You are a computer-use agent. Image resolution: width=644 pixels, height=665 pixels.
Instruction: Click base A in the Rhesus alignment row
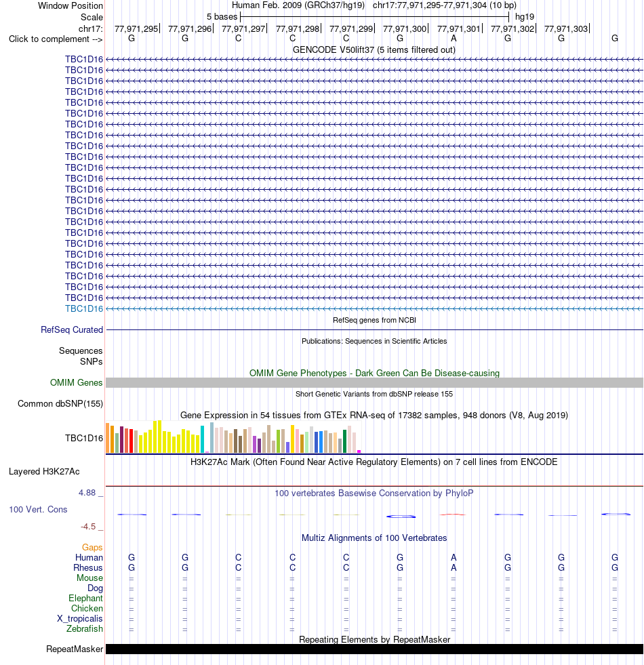tap(454, 567)
